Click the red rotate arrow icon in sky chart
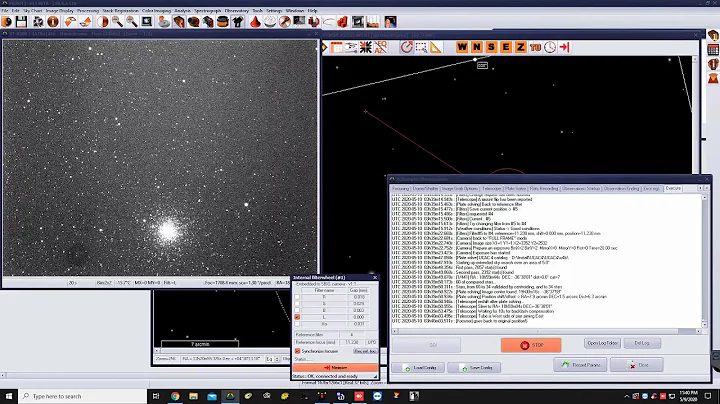The height and width of the screenshot is (404, 720). 406,47
